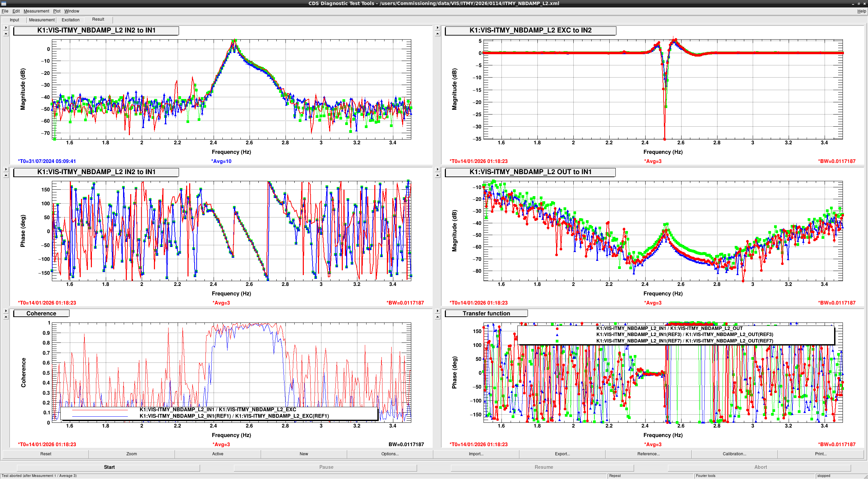Open the Plot menu
Image resolution: width=868 pixels, height=479 pixels.
[x=57, y=11]
